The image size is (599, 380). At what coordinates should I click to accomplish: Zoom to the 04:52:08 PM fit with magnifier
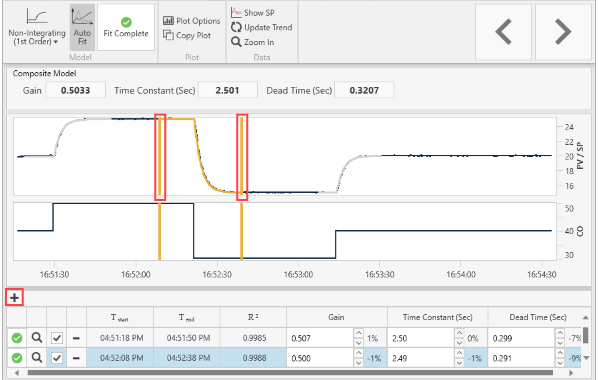[x=37, y=358]
